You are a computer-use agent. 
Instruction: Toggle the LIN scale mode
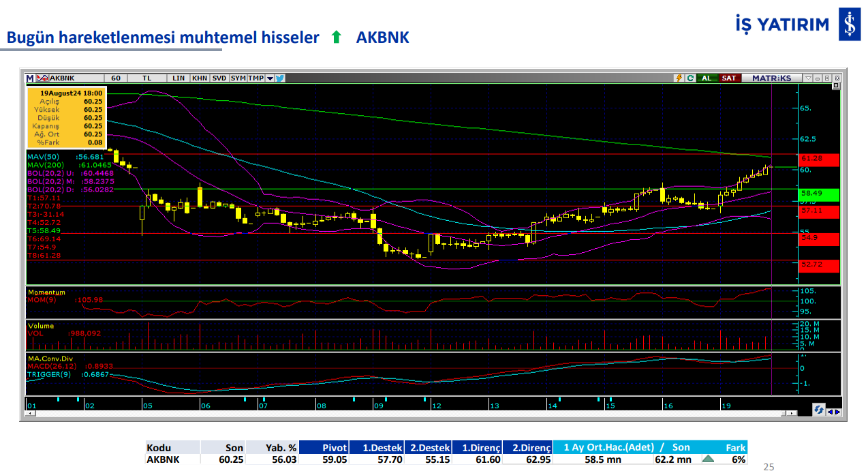point(179,78)
